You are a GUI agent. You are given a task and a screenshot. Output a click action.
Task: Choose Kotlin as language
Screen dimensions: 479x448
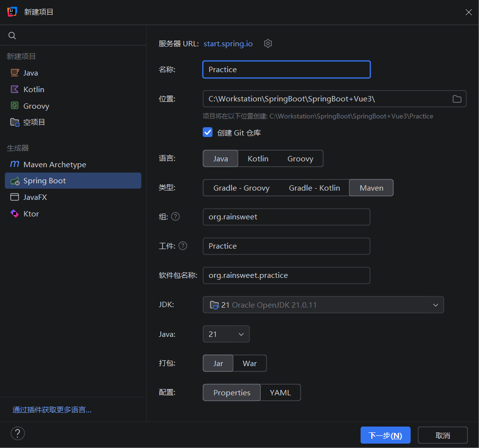click(x=258, y=158)
